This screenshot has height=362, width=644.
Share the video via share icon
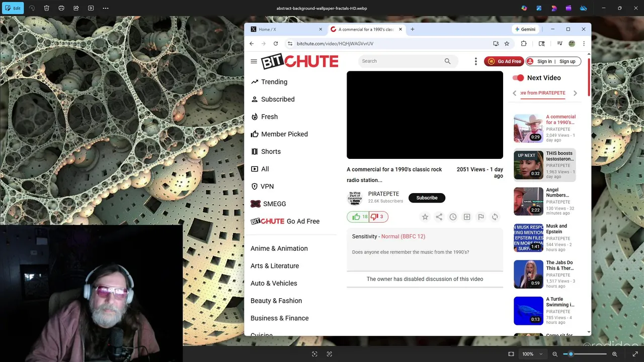coord(439,217)
